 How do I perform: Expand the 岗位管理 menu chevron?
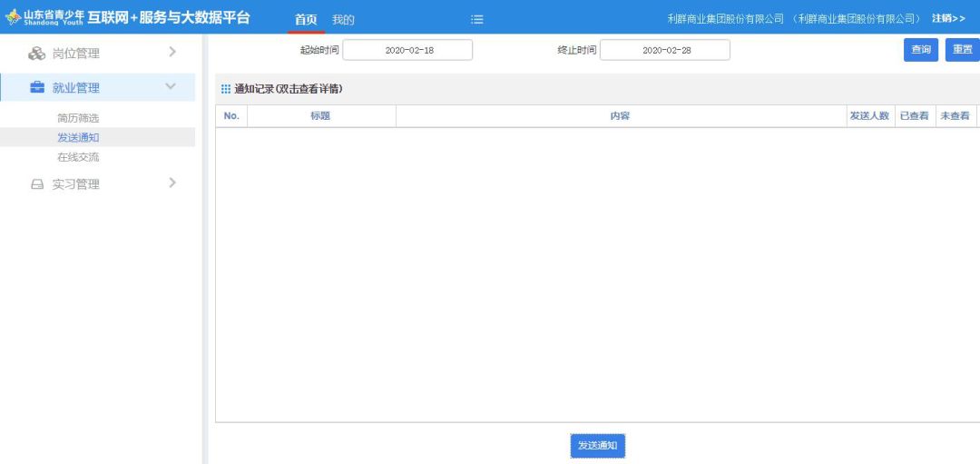tap(171, 53)
